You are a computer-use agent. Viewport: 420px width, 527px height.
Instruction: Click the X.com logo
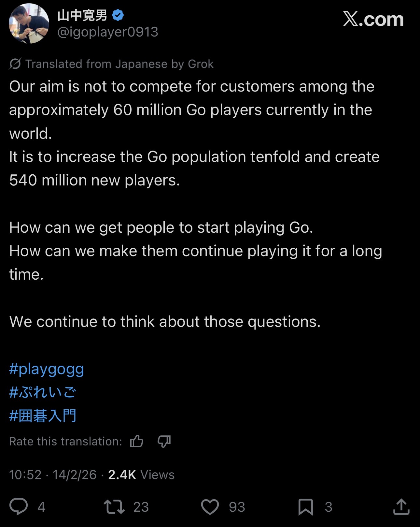click(373, 20)
